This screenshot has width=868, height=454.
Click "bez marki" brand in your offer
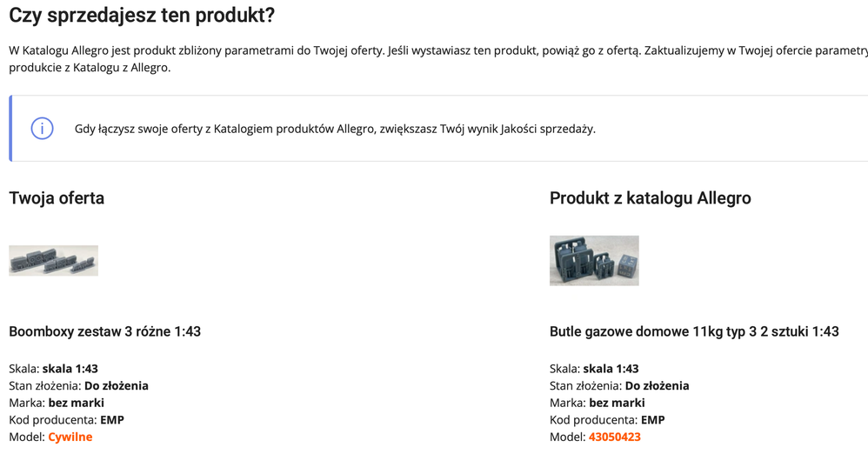point(76,403)
